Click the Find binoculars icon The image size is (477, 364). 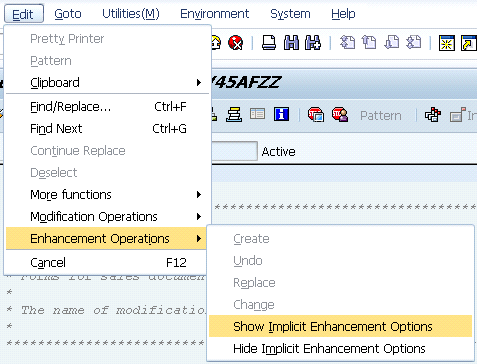click(x=291, y=43)
